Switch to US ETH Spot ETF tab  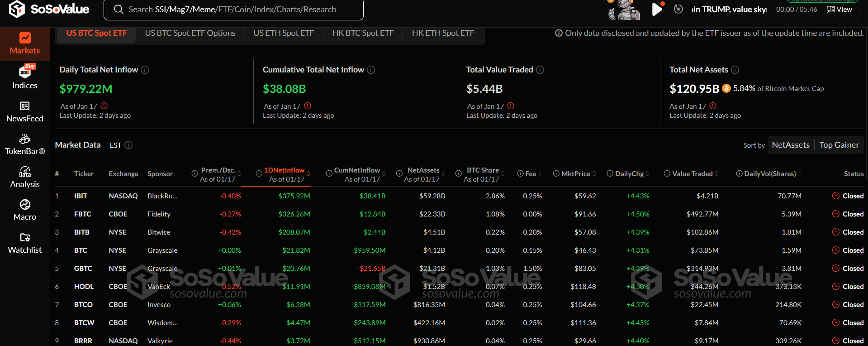point(284,33)
